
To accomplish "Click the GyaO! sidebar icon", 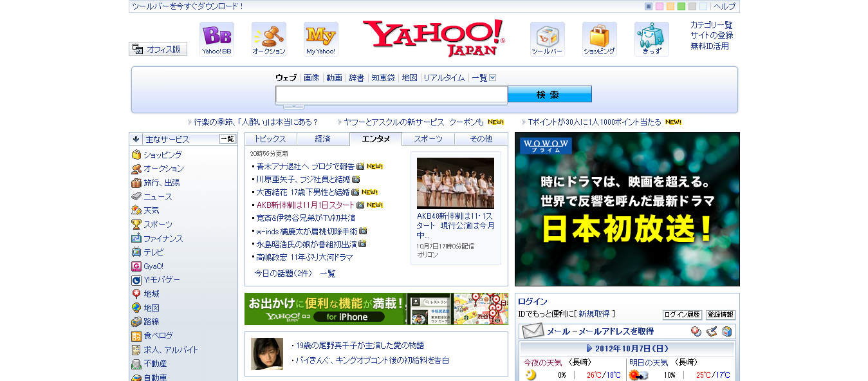I will (x=136, y=266).
